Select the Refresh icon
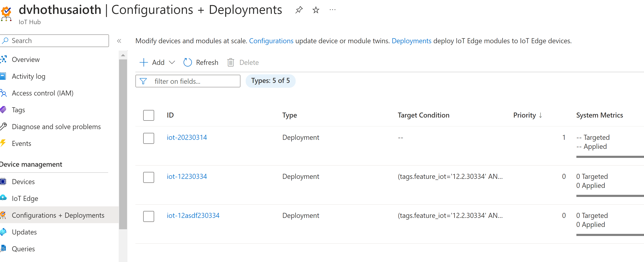The width and height of the screenshot is (644, 262). pos(188,62)
